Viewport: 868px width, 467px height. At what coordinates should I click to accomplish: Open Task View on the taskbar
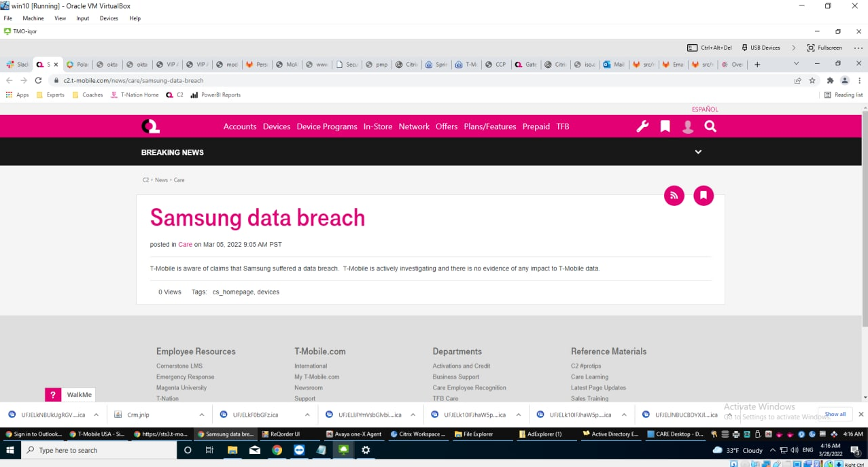(x=209, y=450)
